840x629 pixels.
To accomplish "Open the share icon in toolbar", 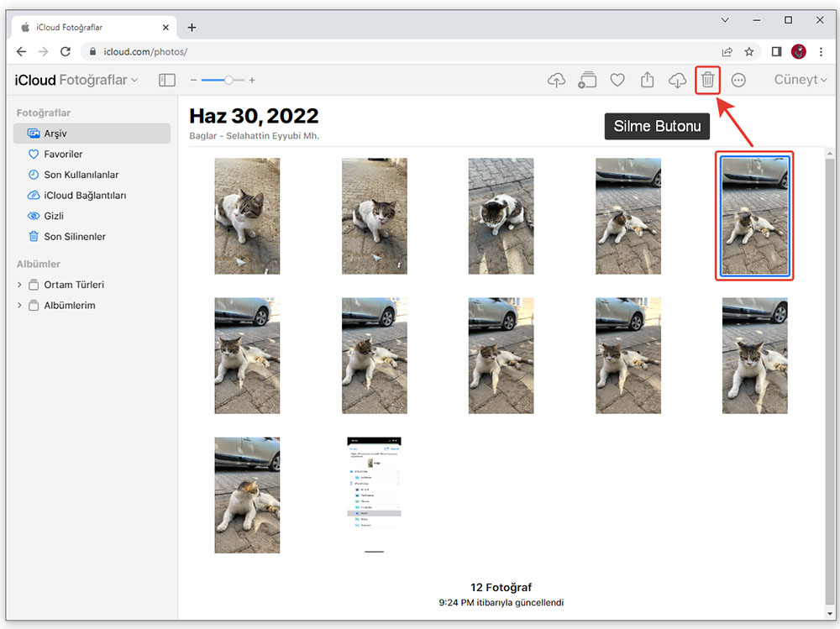I will [x=647, y=80].
